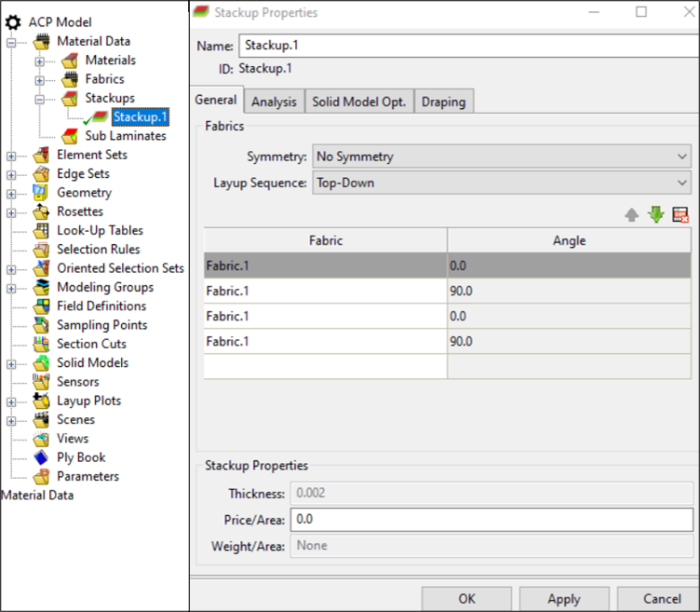Screen dimensions: 700x612
Task: Click the Scenes clapperboard icon
Action: tap(42, 419)
